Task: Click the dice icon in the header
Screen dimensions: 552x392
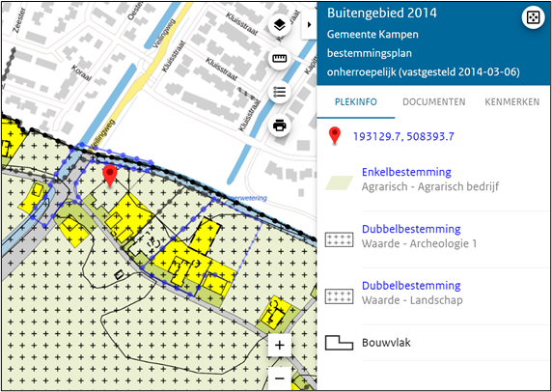Action: (x=533, y=18)
